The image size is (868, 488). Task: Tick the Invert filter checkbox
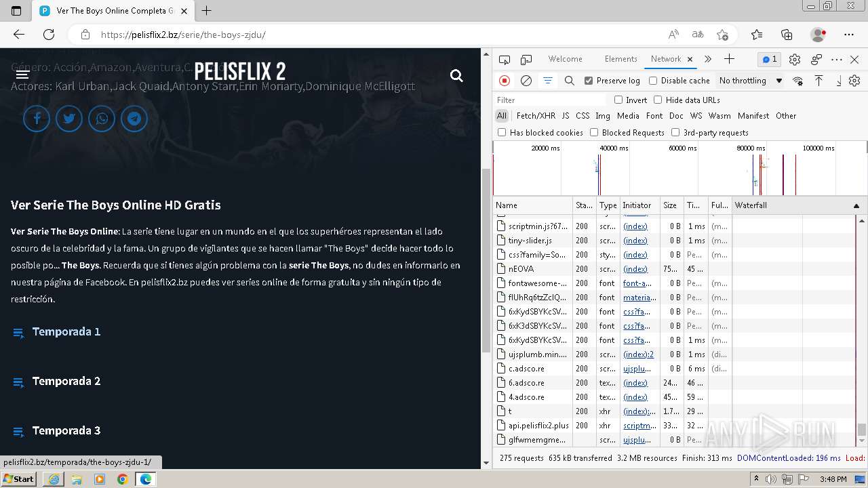[618, 100]
